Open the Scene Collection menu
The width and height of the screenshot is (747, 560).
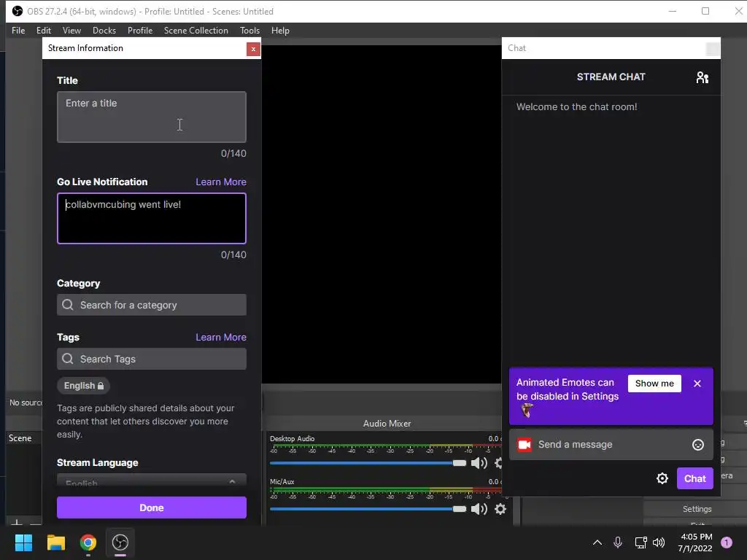[x=196, y=31]
